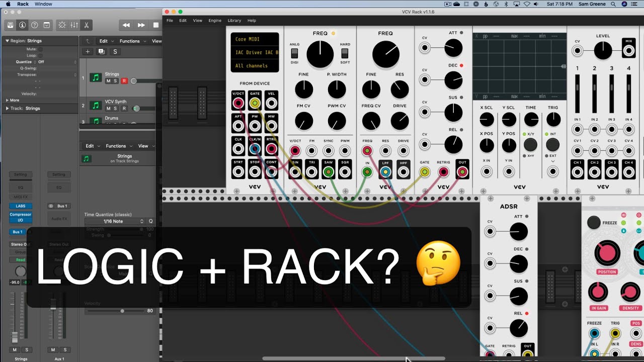This screenshot has height=362, width=644.
Task: Click the Duplicate Track icon
Action: coord(101,51)
